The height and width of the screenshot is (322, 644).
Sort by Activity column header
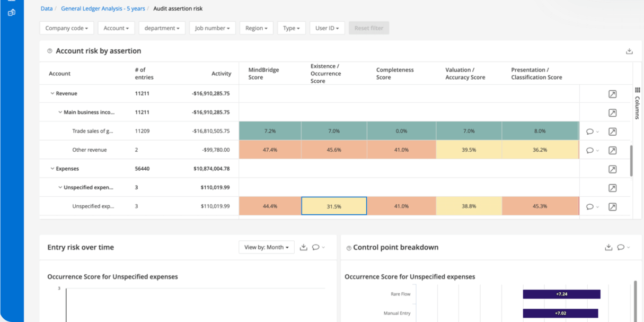click(x=222, y=74)
